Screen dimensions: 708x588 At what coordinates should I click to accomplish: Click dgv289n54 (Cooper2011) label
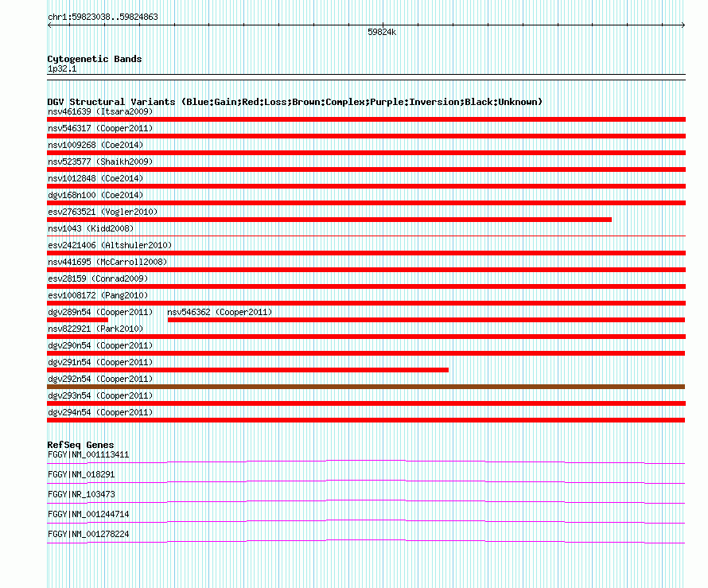tap(100, 312)
